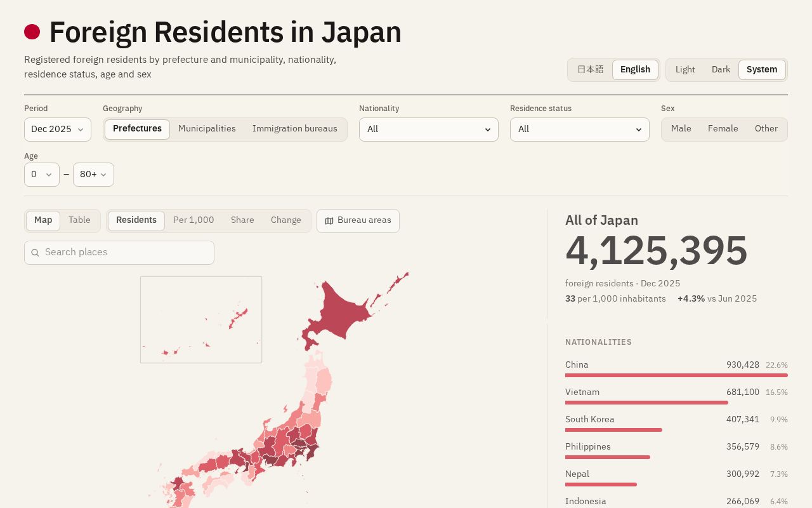Switch geography to Immigration bureaus
Screen dimensions: 812x508
(x=295, y=129)
